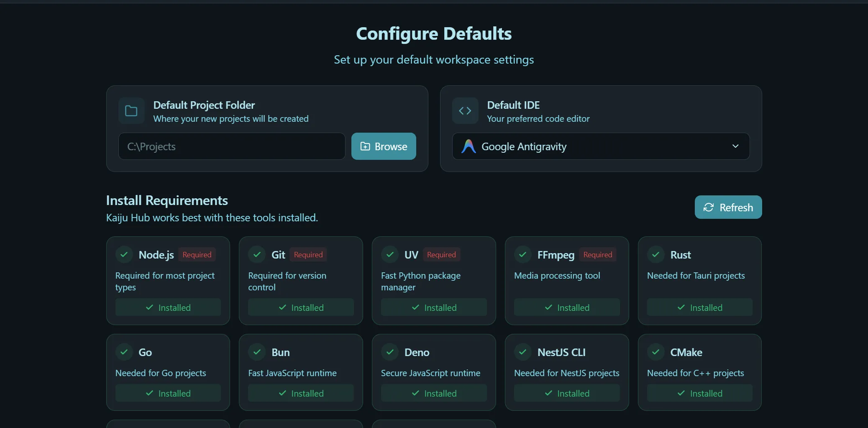Click Installed status under UV
The width and height of the screenshot is (868, 428).
pos(434,308)
